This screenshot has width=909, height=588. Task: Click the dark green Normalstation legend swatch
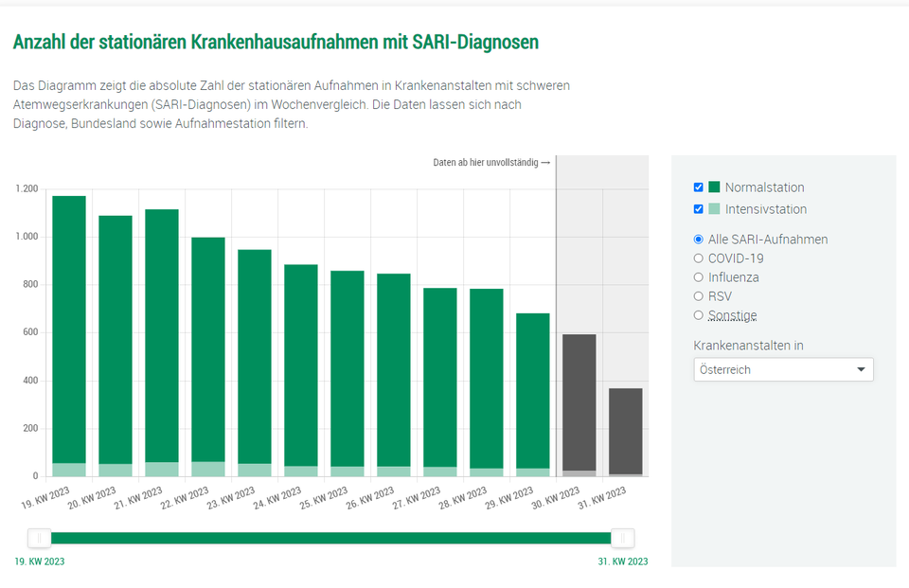716,187
